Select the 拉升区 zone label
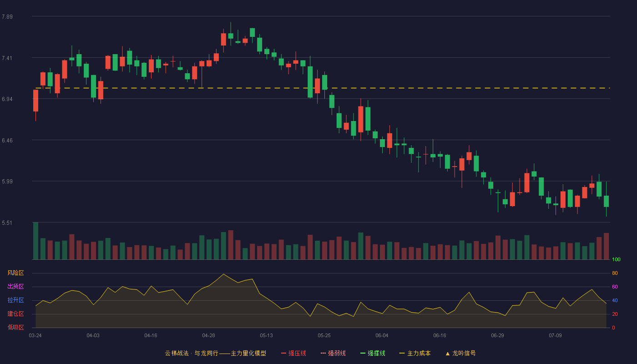Viewport: 637px width, 364px height. [15, 300]
